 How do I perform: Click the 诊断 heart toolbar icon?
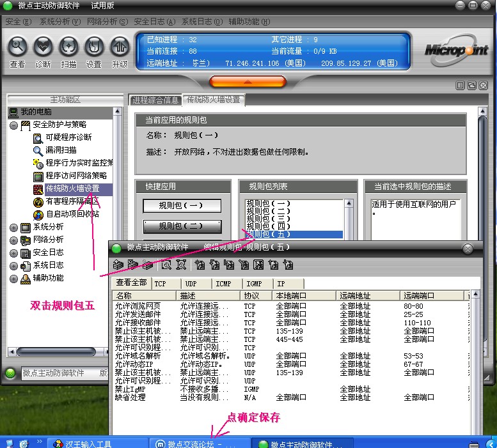tap(43, 47)
